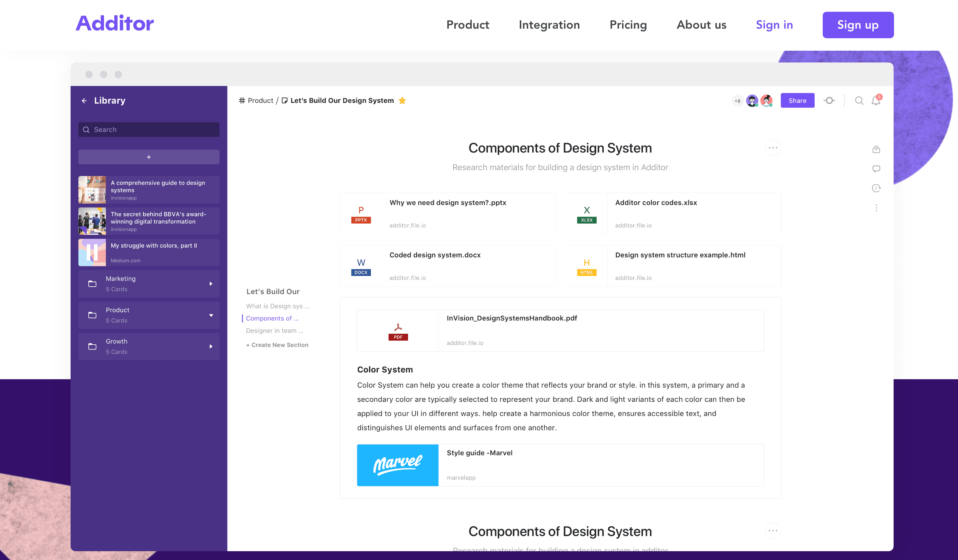Click the page icon before the title

coord(285,101)
